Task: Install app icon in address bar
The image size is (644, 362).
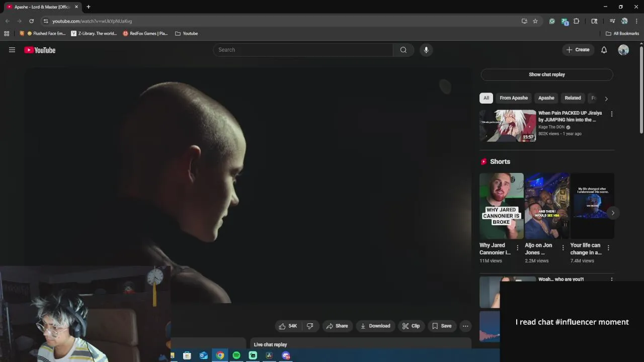Action: pos(524,21)
